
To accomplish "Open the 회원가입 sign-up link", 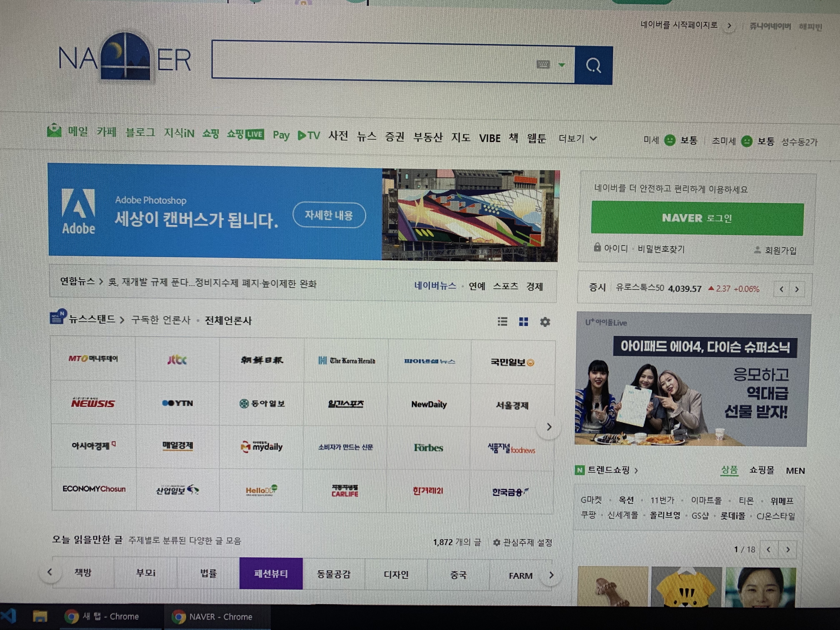I will [780, 250].
